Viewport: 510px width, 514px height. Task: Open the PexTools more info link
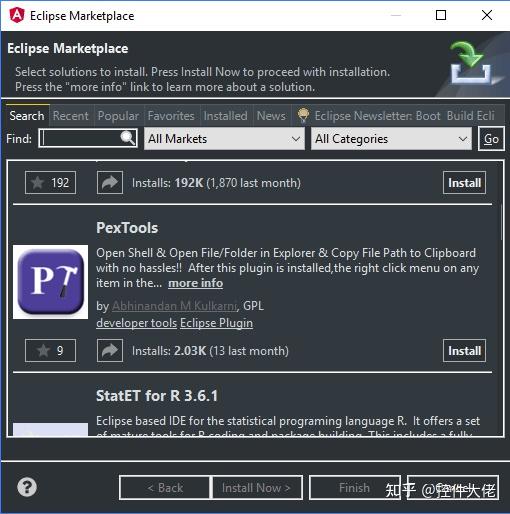196,283
